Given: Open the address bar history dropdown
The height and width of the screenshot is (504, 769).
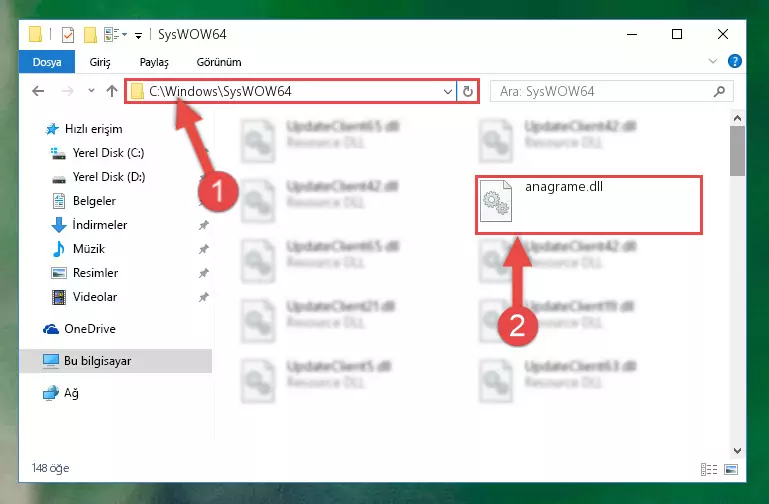Looking at the screenshot, I should 447,92.
